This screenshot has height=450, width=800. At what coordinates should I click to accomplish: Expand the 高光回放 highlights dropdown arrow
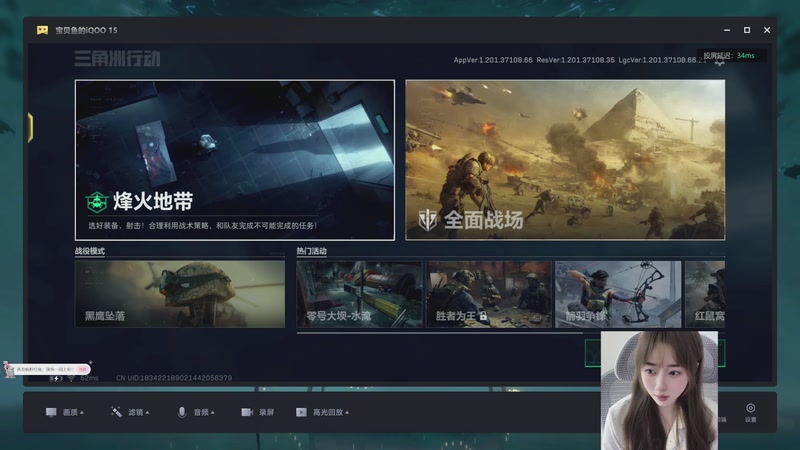[347, 412]
